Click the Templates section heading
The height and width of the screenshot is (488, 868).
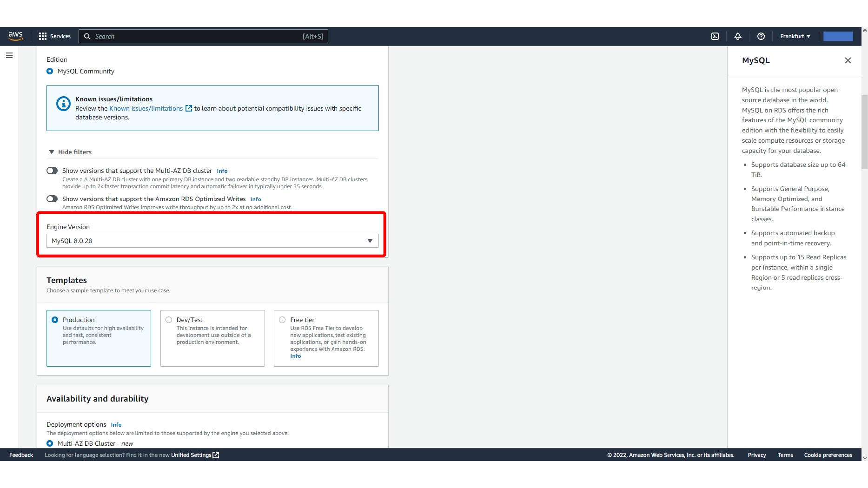pyautogui.click(x=66, y=280)
